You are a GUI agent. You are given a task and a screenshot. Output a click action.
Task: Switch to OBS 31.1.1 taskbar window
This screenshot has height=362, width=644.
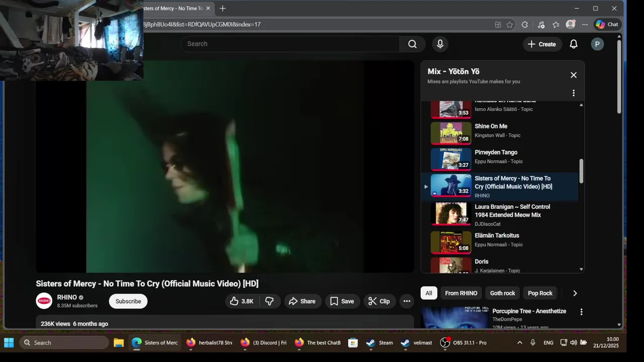click(x=463, y=343)
